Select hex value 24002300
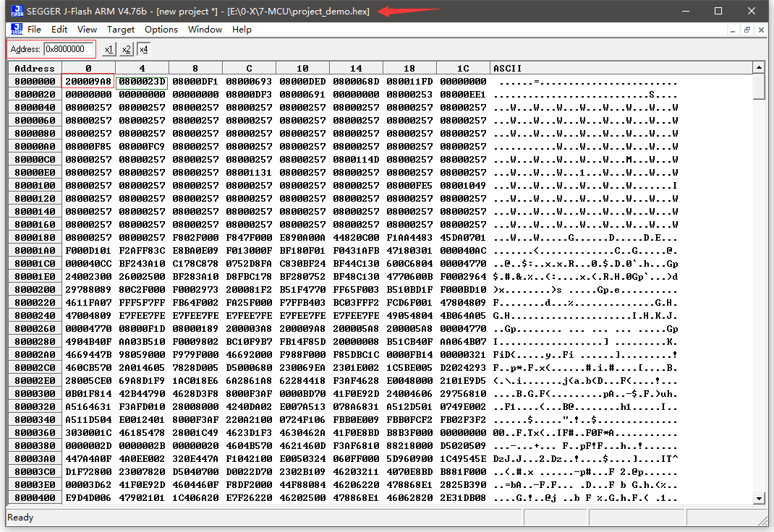The image size is (774, 532). click(x=88, y=277)
